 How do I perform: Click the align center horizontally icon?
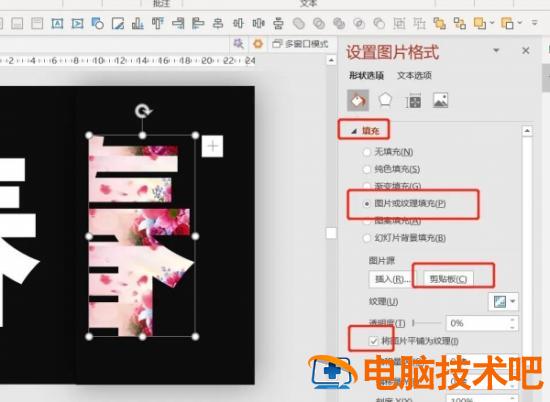click(218, 24)
